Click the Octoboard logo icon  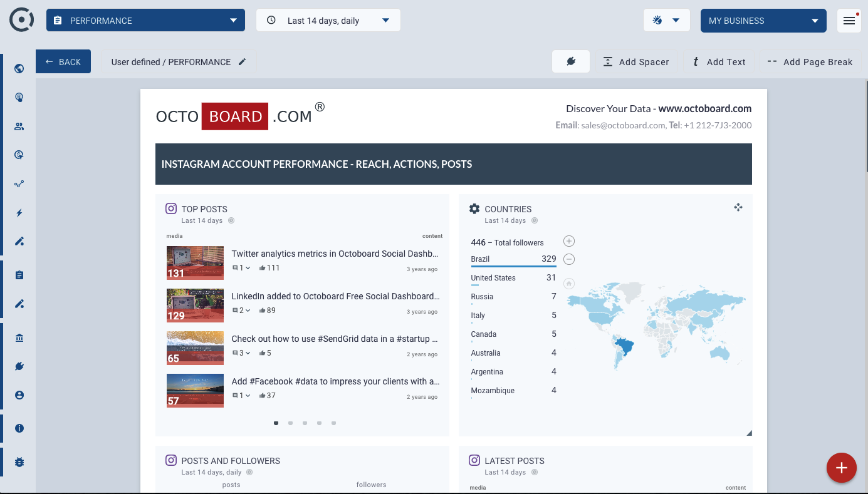(x=22, y=20)
